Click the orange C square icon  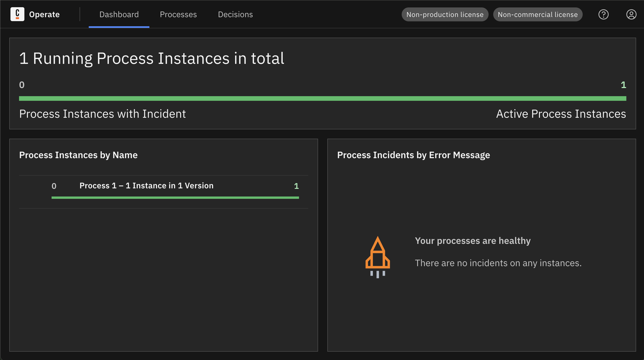tap(17, 14)
